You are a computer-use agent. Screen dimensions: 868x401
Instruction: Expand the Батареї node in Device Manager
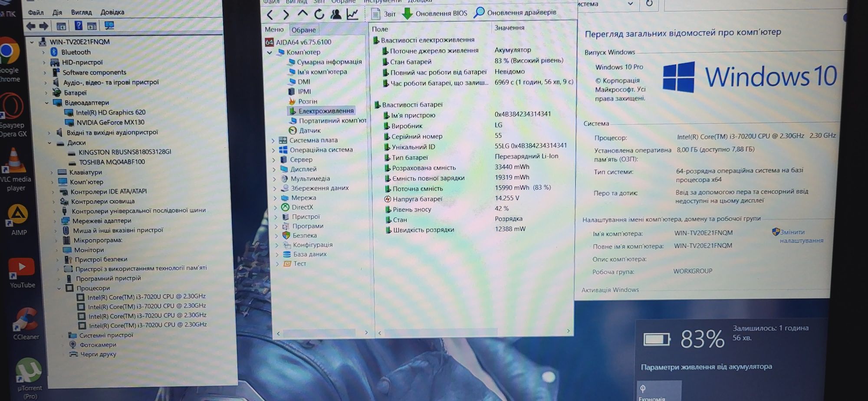click(x=46, y=93)
